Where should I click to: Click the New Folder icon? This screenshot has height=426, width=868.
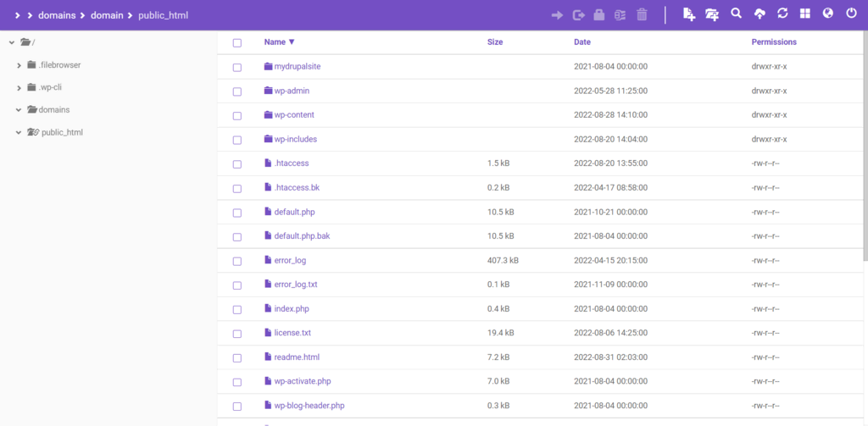tap(712, 14)
